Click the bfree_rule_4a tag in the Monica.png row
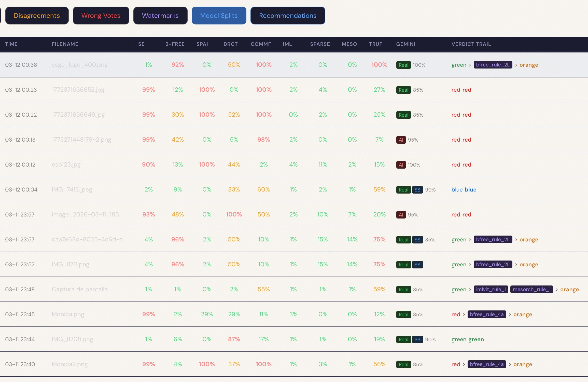Screen dimensions: 588x382 [486, 314]
